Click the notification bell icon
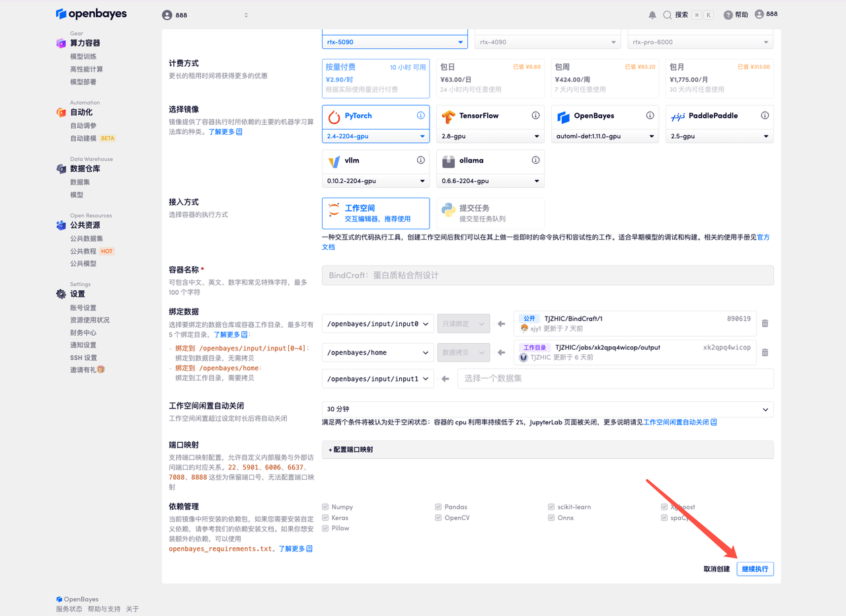 pyautogui.click(x=652, y=14)
